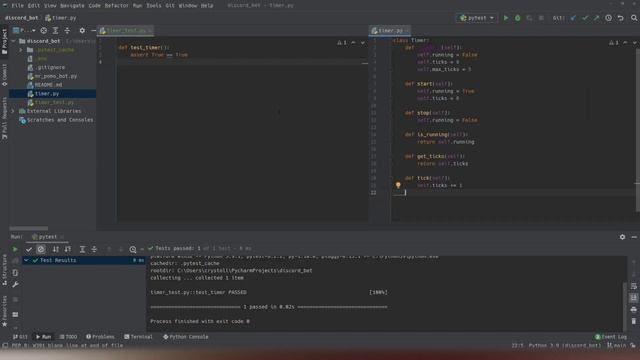640x360 pixels.
Task: Collapse all test results icon
Action: click(x=94, y=249)
